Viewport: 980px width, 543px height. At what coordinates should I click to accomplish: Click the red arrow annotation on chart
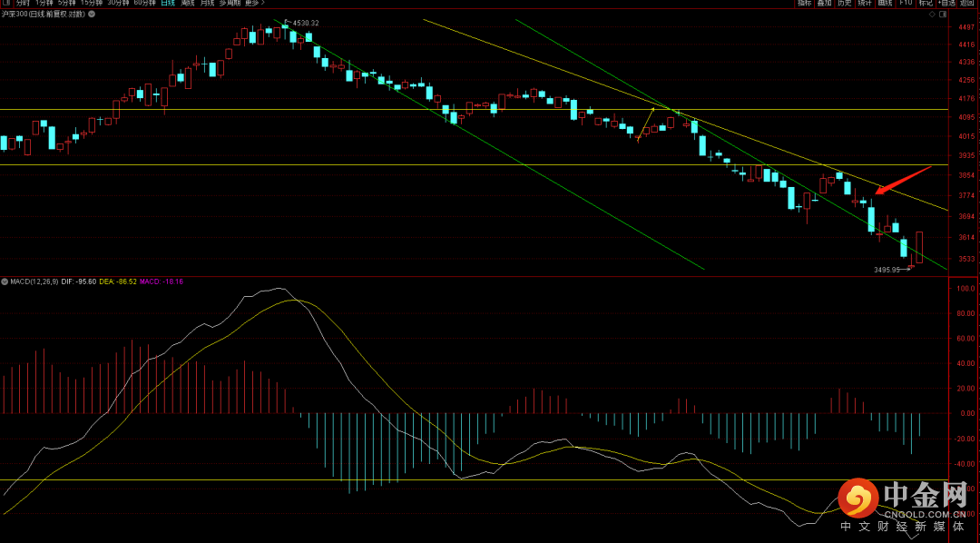coord(904,179)
